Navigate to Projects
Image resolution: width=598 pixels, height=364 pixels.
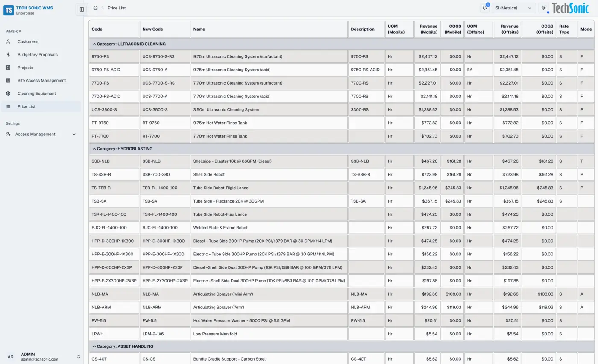41,68
